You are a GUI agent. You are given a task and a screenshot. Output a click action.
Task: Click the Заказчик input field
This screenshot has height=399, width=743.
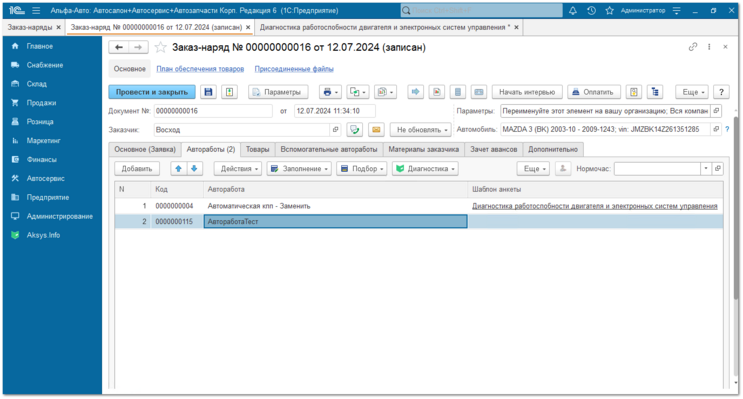point(242,130)
